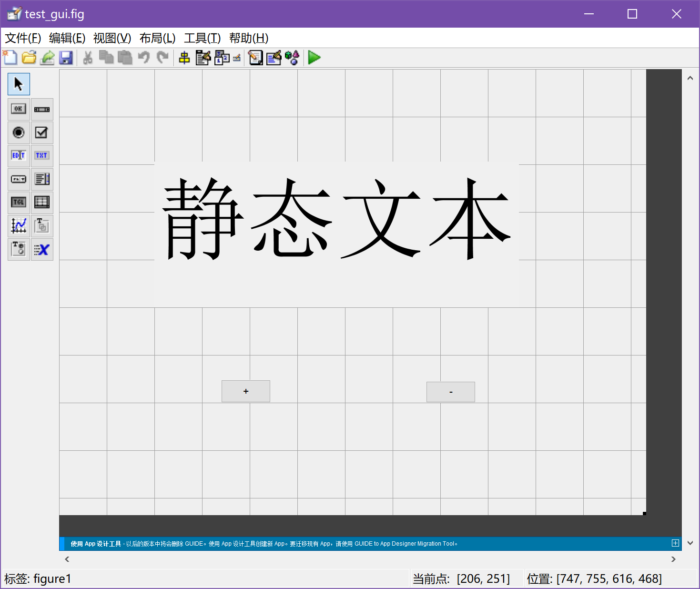Select the Static Text (TXT) component
The width and height of the screenshot is (700, 589).
click(x=42, y=156)
